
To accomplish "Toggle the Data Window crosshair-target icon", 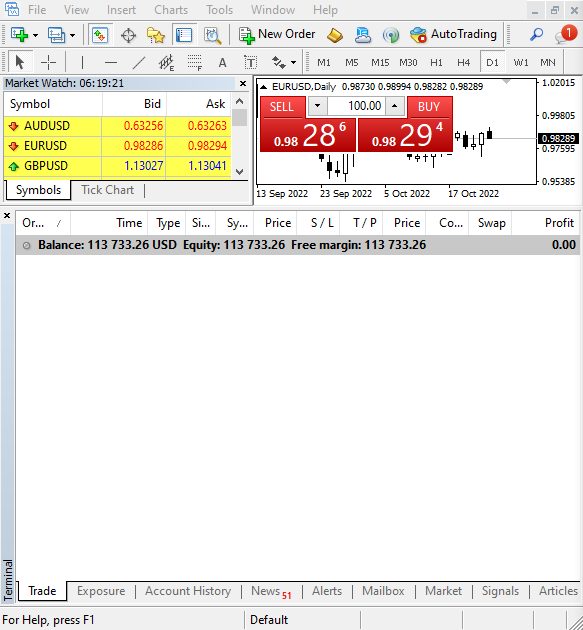I will pyautogui.click(x=128, y=35).
